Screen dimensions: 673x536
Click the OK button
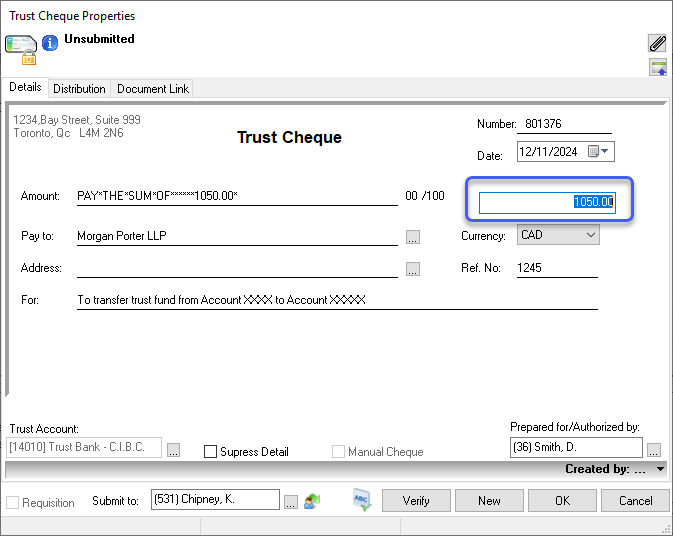[x=562, y=500]
